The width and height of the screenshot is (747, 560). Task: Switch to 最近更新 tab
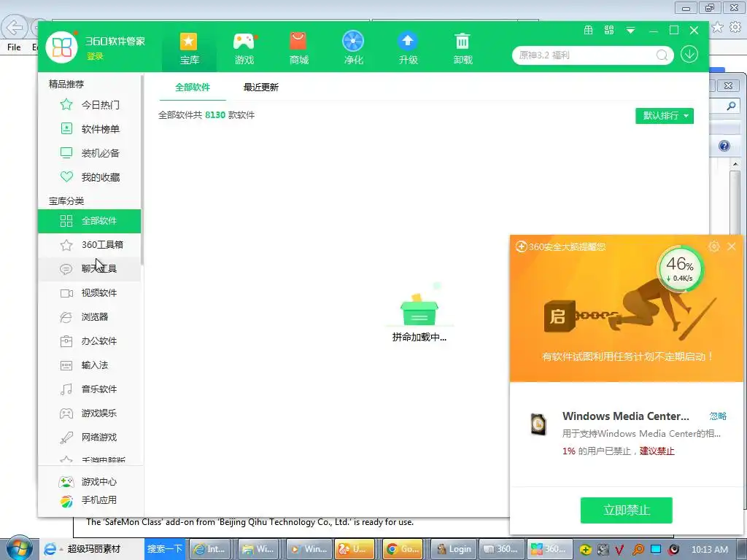coord(260,87)
